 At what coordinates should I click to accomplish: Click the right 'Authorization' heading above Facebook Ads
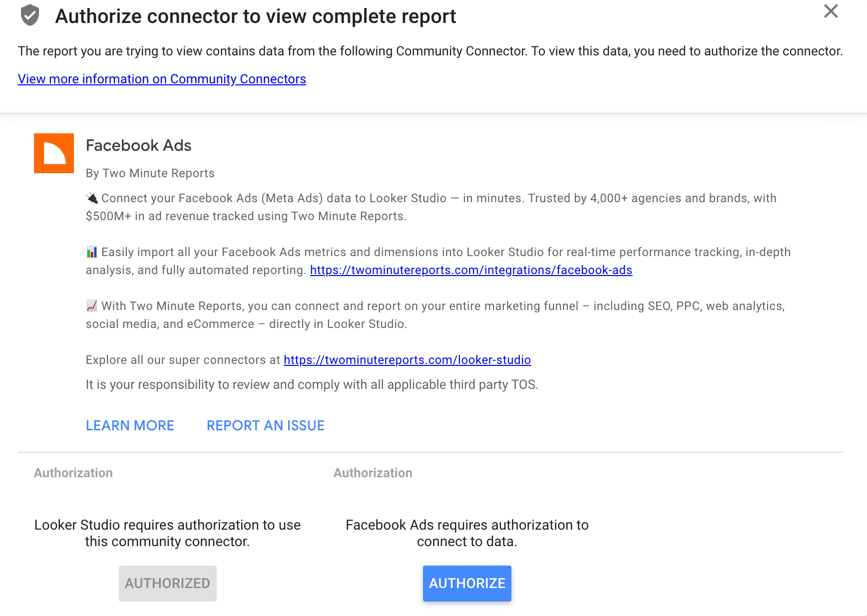(x=373, y=473)
